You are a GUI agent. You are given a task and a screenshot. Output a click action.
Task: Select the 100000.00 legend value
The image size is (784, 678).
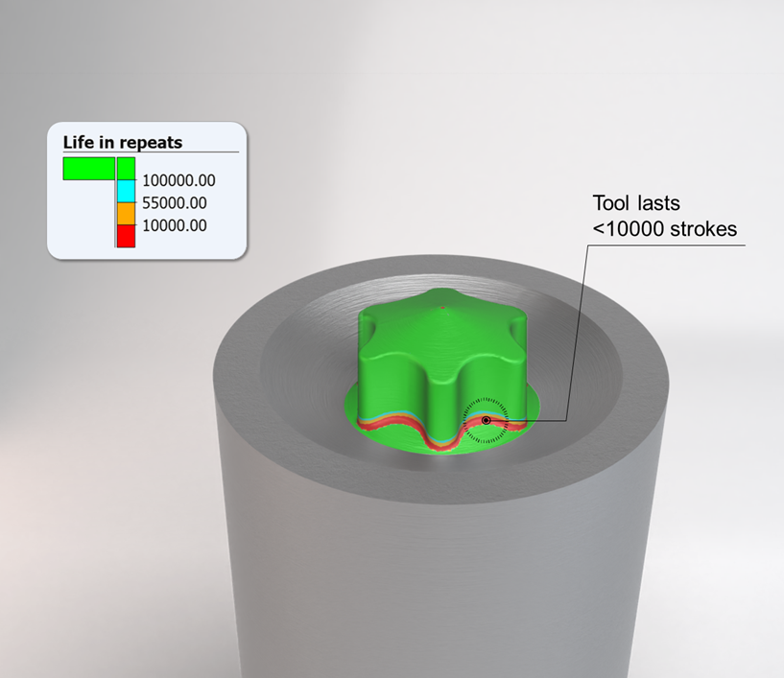click(179, 180)
